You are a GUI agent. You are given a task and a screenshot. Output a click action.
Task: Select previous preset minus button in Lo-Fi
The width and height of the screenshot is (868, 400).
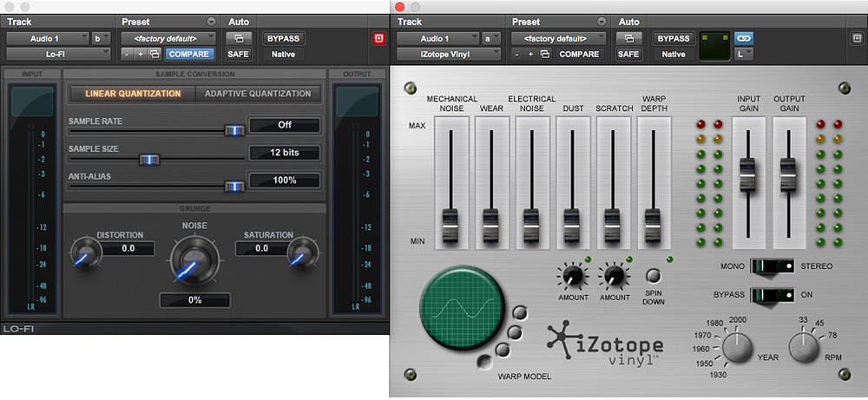[128, 54]
